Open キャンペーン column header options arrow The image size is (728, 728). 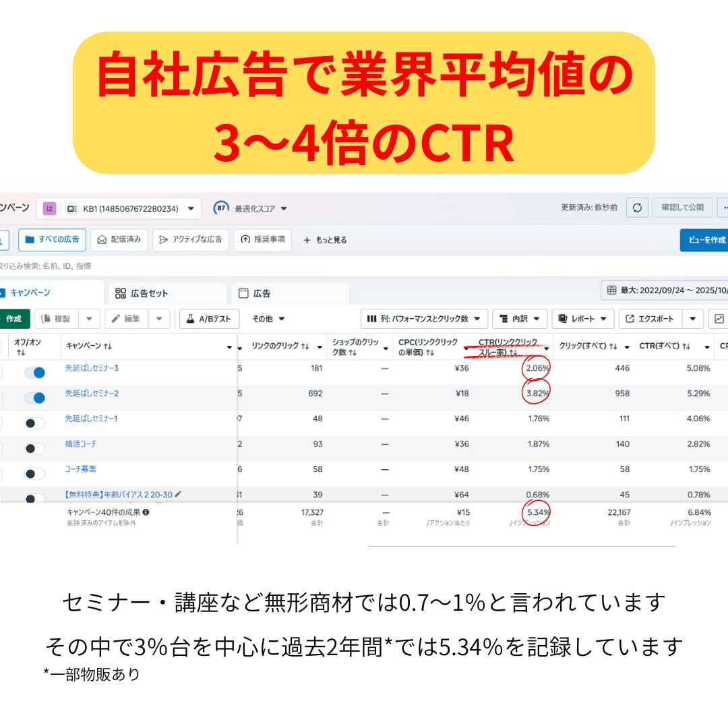(229, 347)
